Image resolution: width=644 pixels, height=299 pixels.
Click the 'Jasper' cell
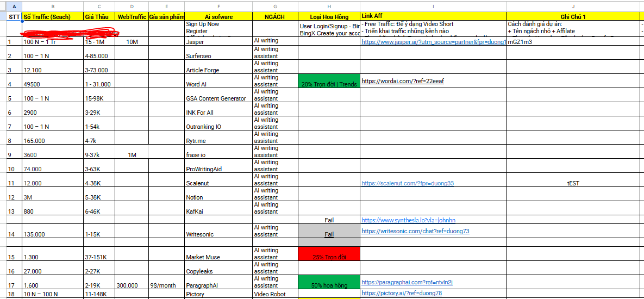(x=218, y=41)
